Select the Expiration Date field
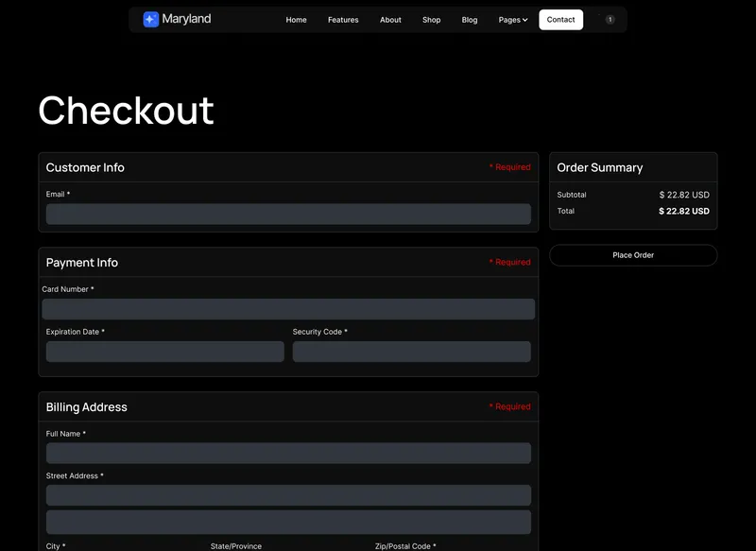Screen dimensions: 756x551 (164, 351)
